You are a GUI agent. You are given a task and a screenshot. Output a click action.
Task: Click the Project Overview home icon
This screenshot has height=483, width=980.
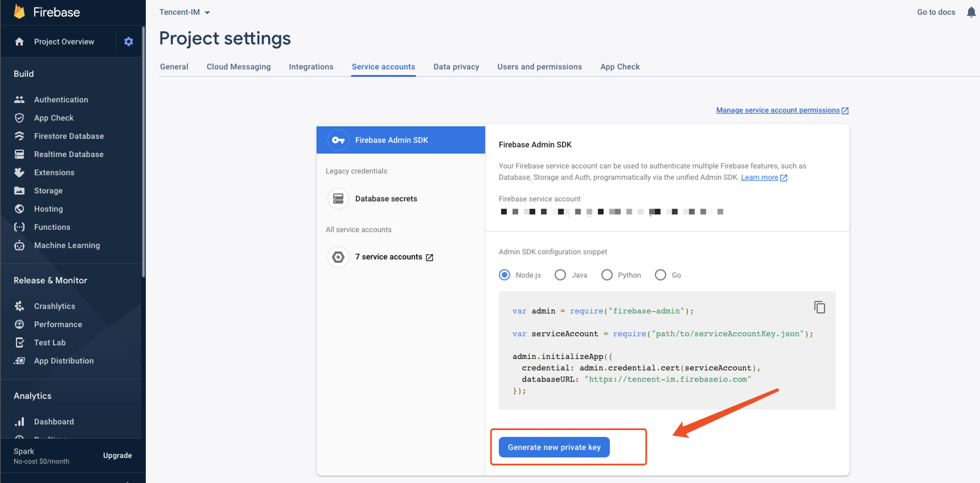tap(19, 42)
